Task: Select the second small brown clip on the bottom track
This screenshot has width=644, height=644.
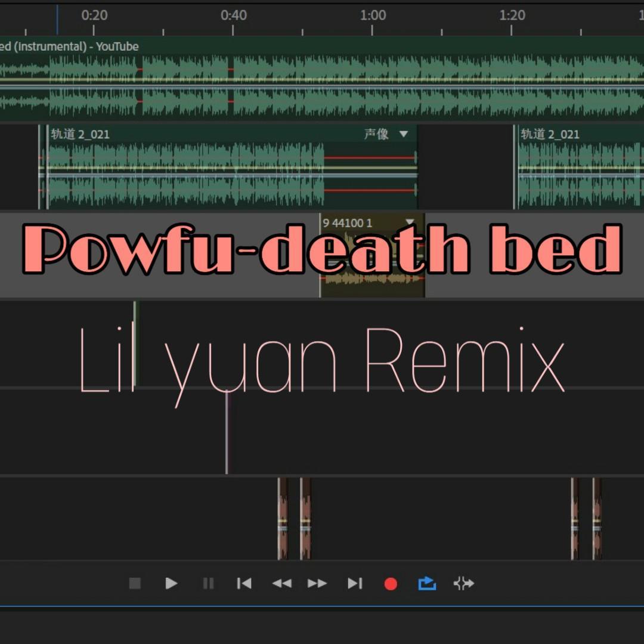Action: [305, 518]
